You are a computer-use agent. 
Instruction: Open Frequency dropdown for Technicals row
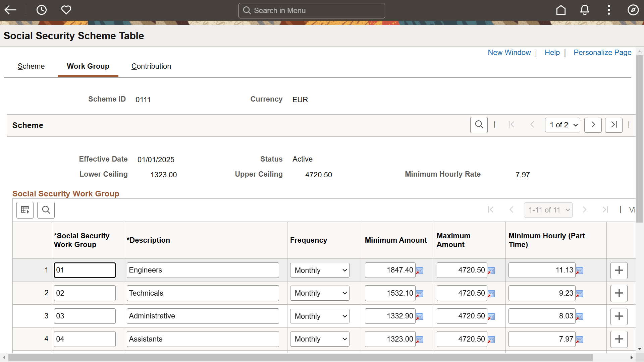pos(320,293)
